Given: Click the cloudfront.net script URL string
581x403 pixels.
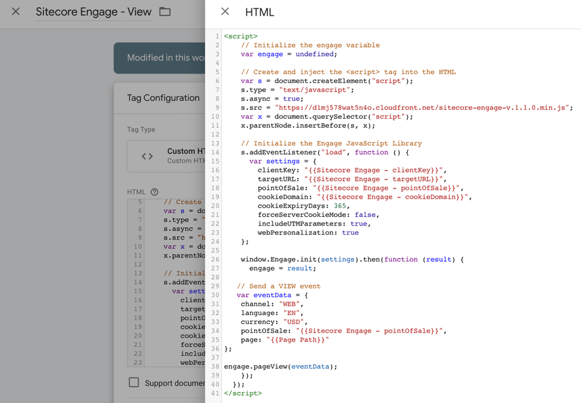Looking at the screenshot, I should (x=422, y=108).
